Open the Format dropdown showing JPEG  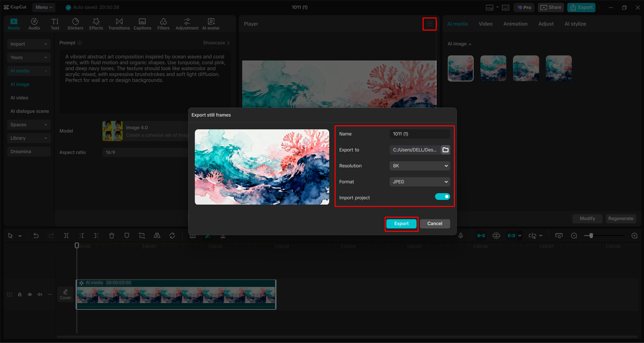coord(420,182)
